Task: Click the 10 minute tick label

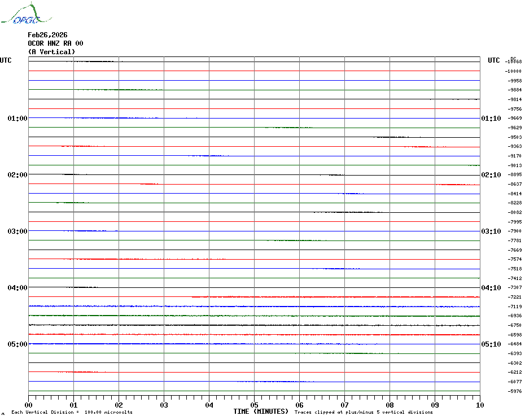Action: (479, 405)
